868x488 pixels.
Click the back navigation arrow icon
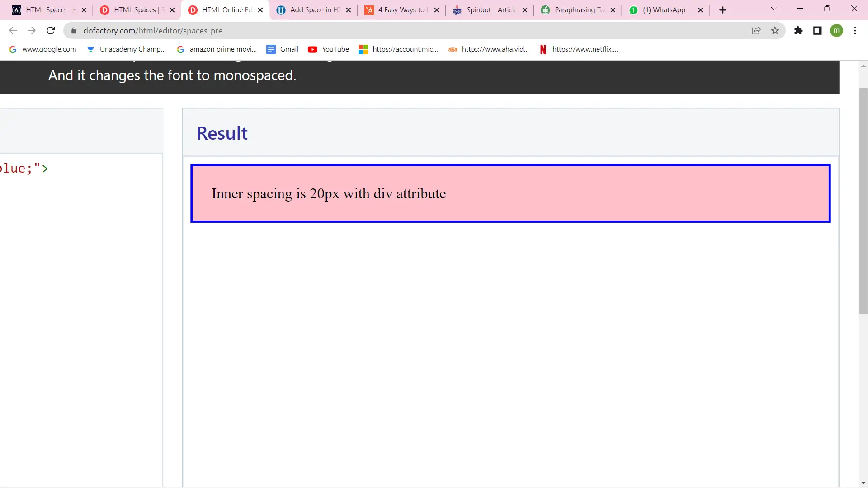point(14,30)
